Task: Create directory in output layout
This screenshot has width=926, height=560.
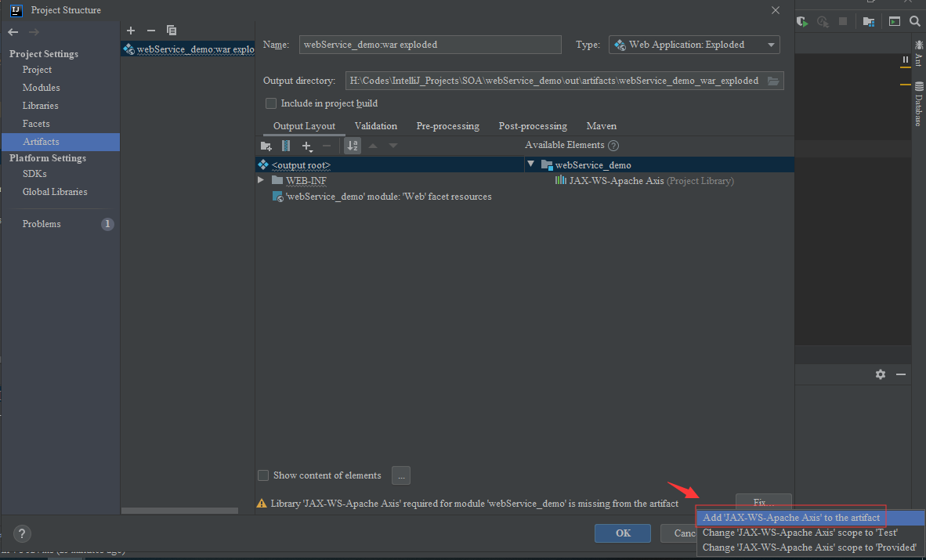Action: click(x=266, y=146)
